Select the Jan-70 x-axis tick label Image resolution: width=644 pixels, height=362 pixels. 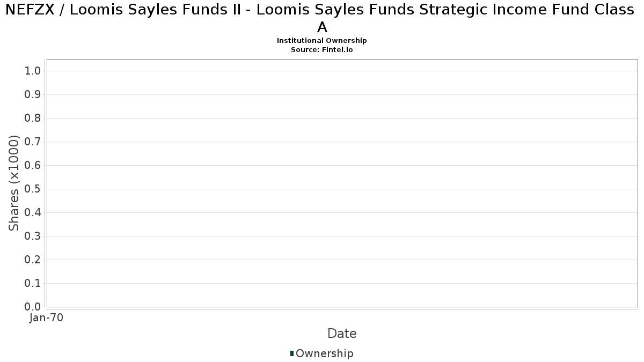coord(47,318)
